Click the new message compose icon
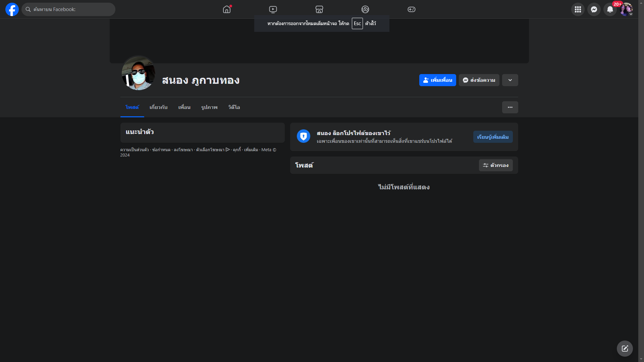This screenshot has height=362, width=644. (x=625, y=349)
